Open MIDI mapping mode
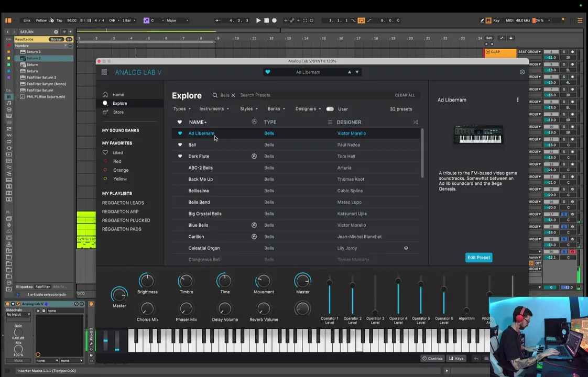588x377 pixels. click(509, 20)
